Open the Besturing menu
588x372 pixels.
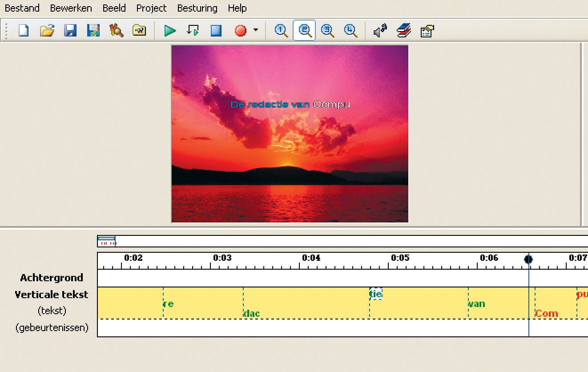pos(197,8)
